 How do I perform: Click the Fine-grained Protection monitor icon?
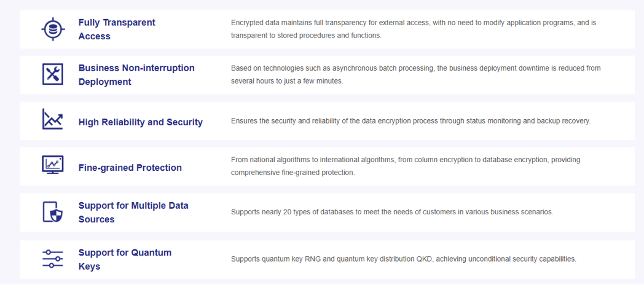click(x=53, y=165)
